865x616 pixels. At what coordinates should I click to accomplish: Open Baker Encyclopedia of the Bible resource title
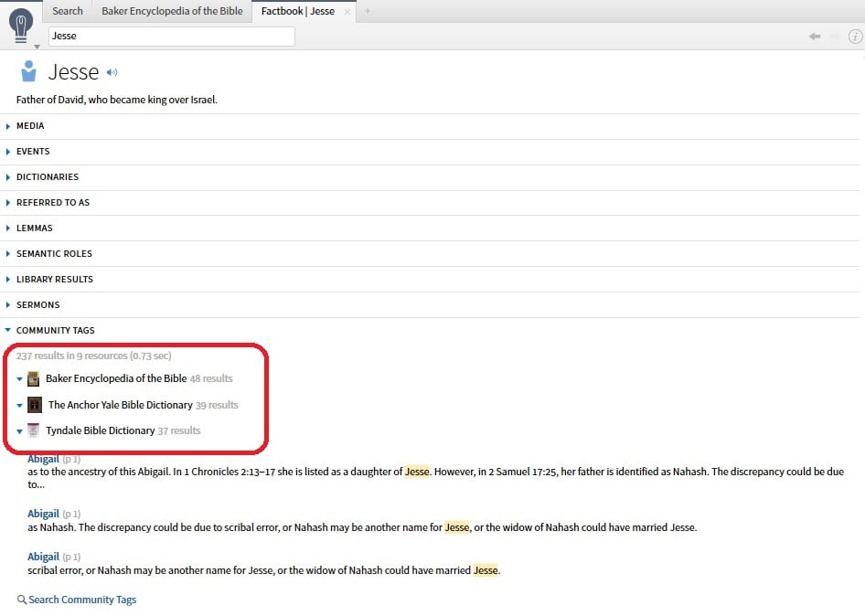(116, 378)
